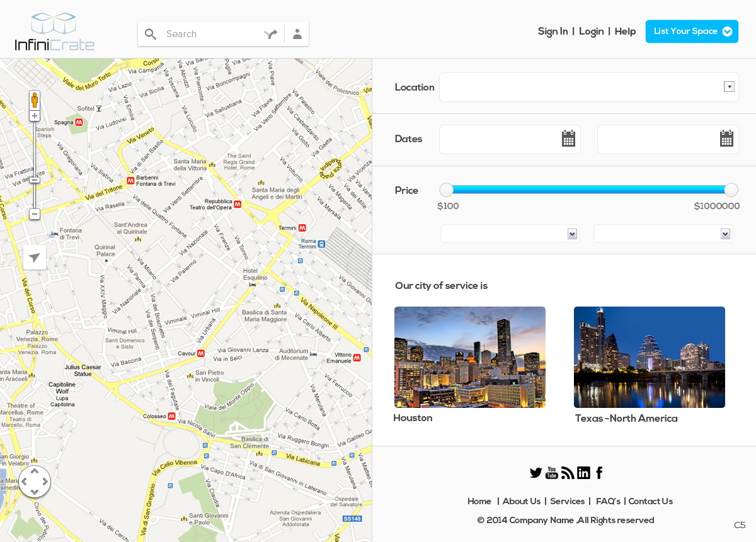756x542 pixels.
Task: Go to Home in the footer
Action: 479,502
